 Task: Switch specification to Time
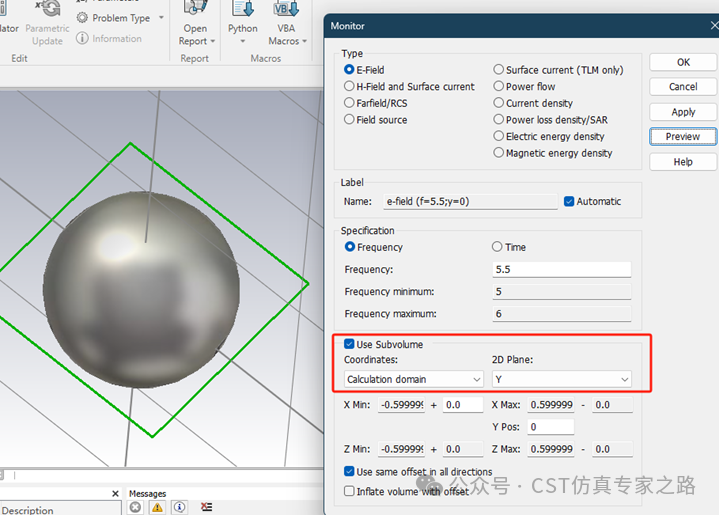[497, 247]
